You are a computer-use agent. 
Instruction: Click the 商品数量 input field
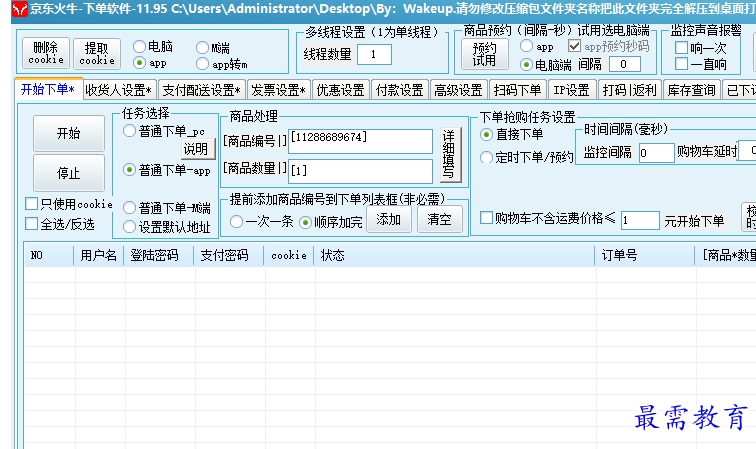pos(360,171)
